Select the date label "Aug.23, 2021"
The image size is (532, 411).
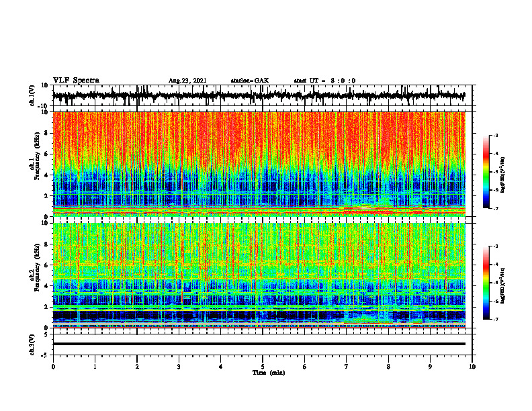[x=187, y=81]
